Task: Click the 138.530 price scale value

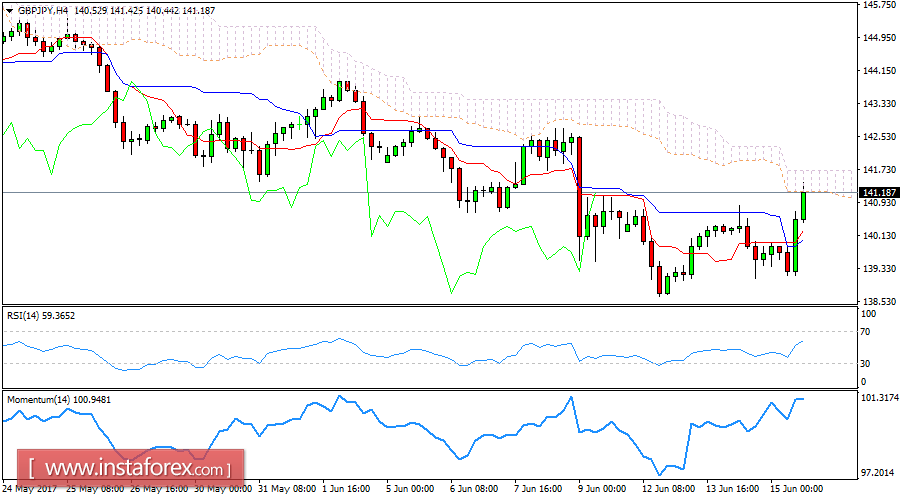Action: (879, 301)
